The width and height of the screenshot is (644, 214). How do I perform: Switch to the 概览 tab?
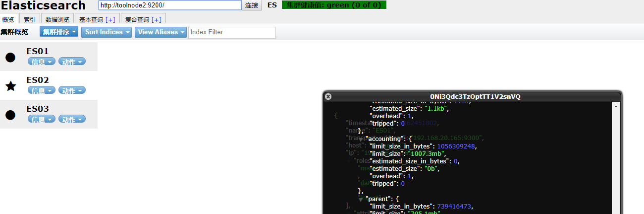[8, 19]
